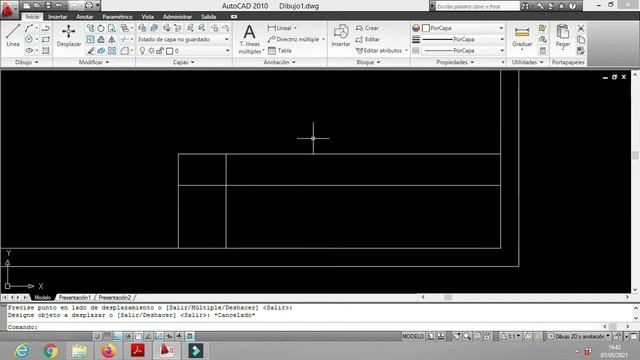Image resolution: width=640 pixels, height=360 pixels.
Task: Click the array tool in Modificar
Action: pyautogui.click(x=112, y=51)
